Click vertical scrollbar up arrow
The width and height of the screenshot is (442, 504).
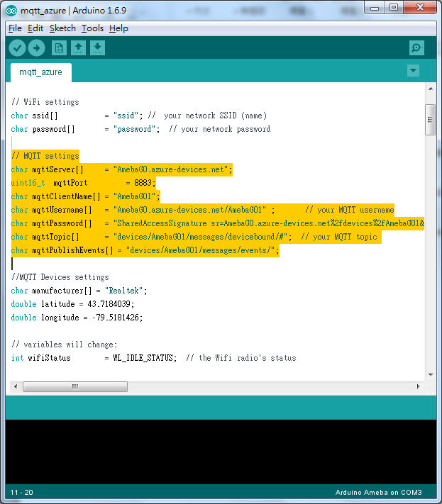click(x=431, y=89)
